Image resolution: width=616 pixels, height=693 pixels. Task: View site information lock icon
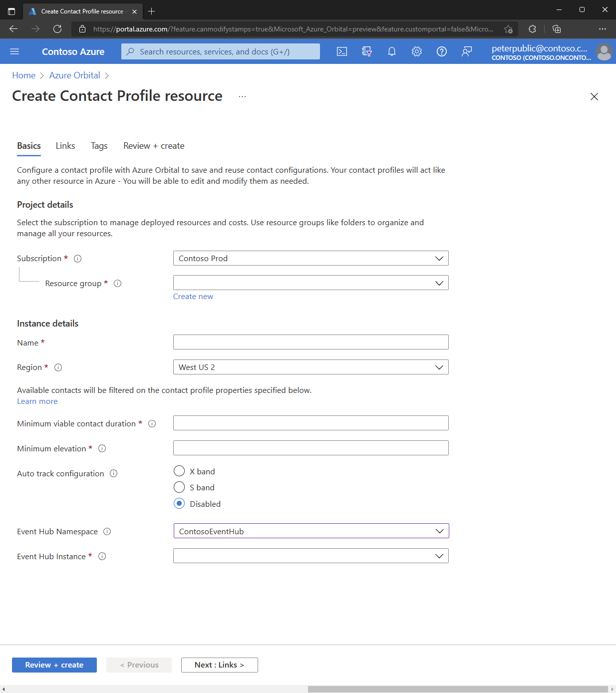pos(82,29)
